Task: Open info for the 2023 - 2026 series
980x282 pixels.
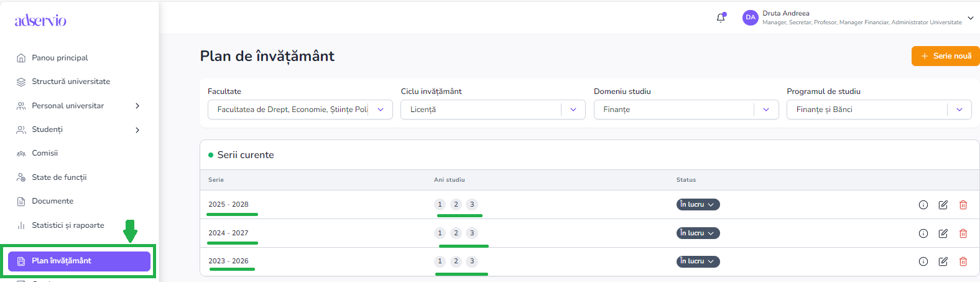Action: coord(923,261)
